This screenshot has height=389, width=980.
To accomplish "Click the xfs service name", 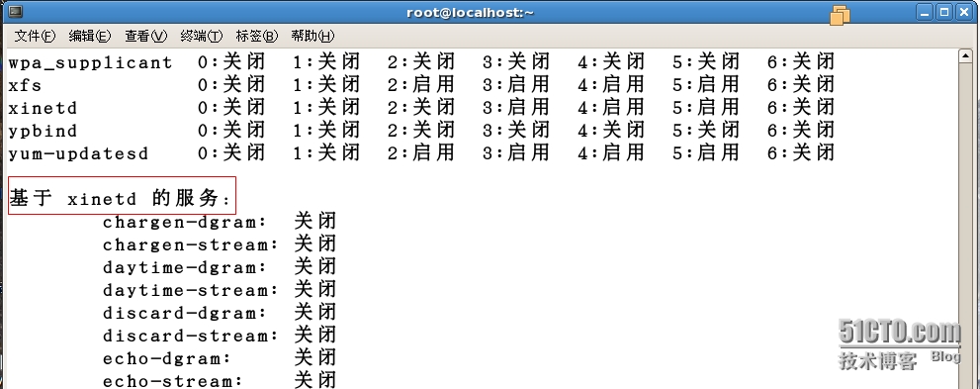I will (x=25, y=85).
